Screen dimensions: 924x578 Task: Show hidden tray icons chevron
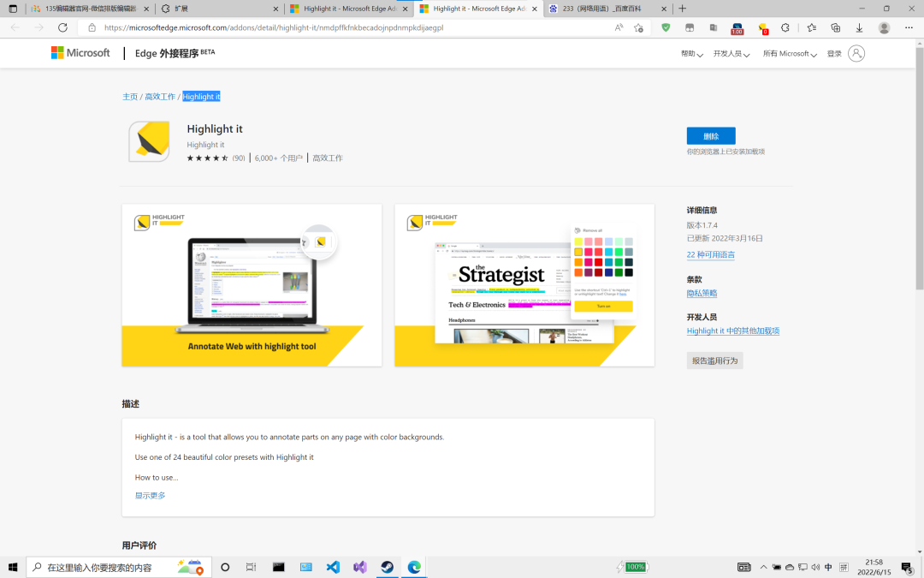(x=763, y=568)
